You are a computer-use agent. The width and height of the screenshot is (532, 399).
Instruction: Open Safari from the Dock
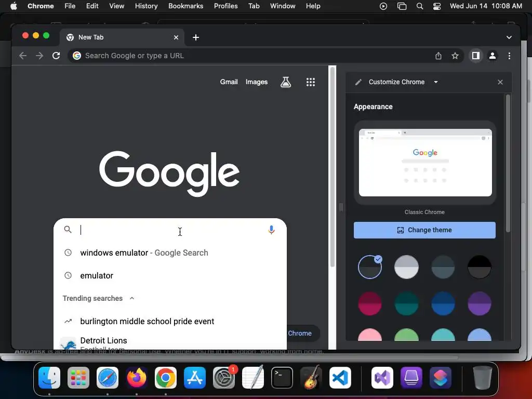[108, 377]
